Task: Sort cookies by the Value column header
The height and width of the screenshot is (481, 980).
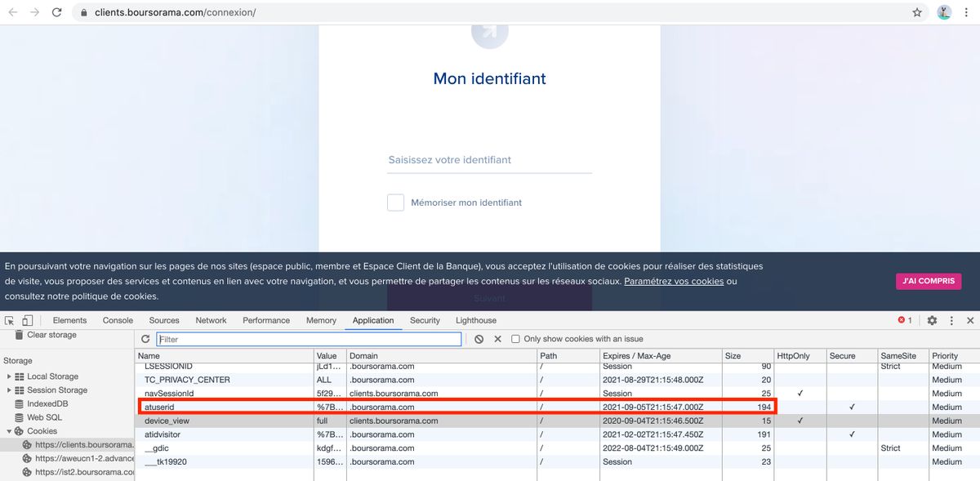Action: pos(331,356)
